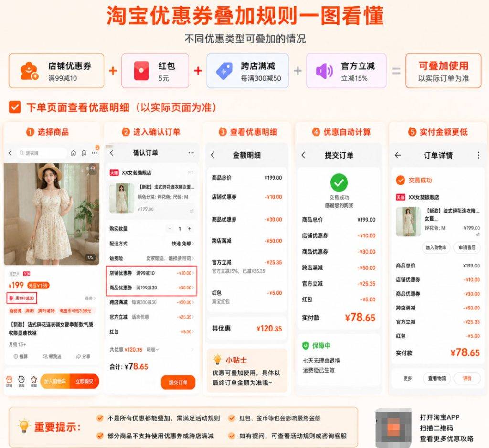Tap the 查看物流 button

click(436, 378)
